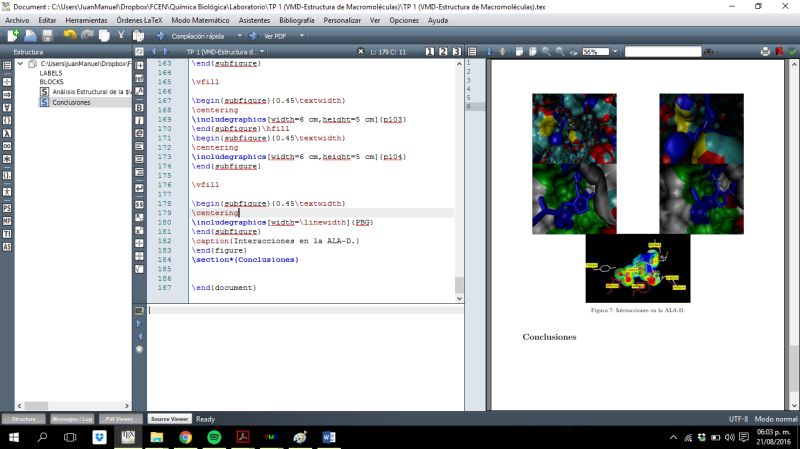Apply bold with the B sidebar icon
The width and height of the screenshot is (800, 449).
pos(139,108)
